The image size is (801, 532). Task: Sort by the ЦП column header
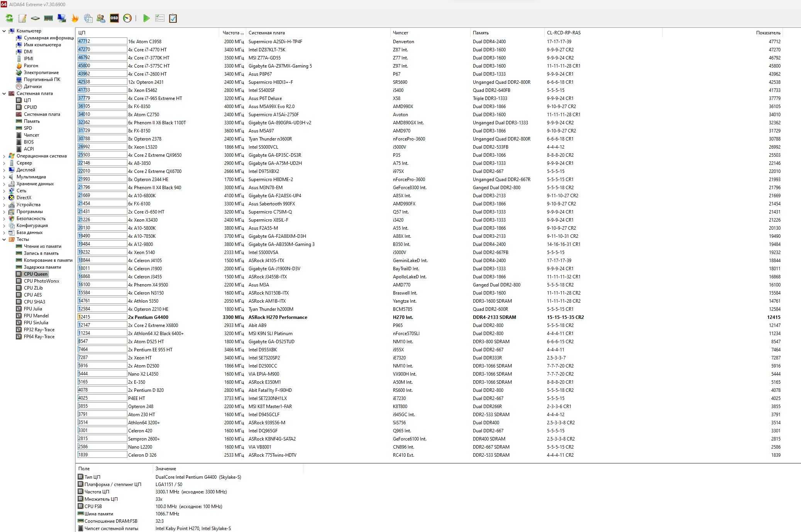[147, 33]
